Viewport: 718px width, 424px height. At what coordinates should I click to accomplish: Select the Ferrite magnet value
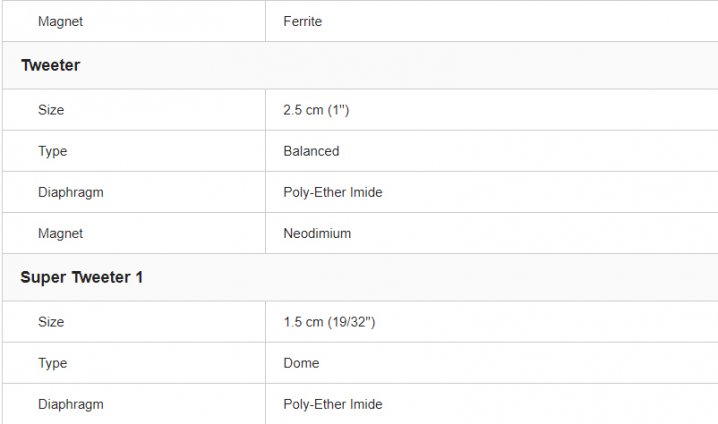point(302,21)
